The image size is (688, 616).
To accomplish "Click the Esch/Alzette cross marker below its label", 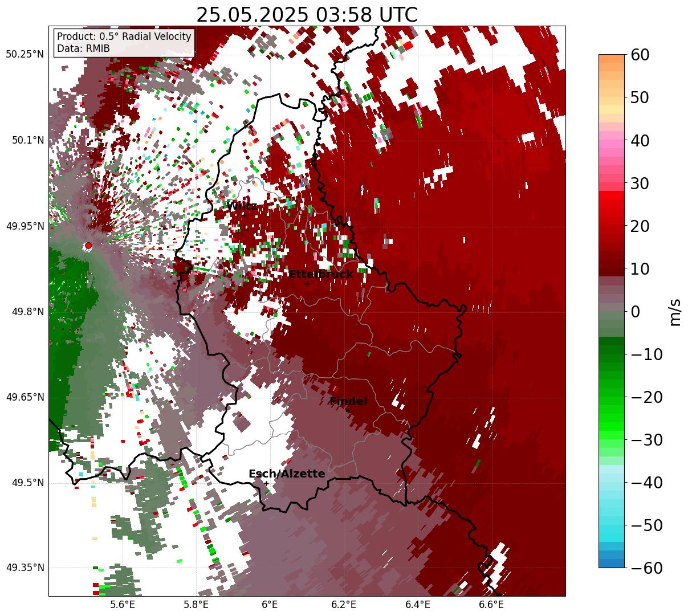I will (266, 483).
